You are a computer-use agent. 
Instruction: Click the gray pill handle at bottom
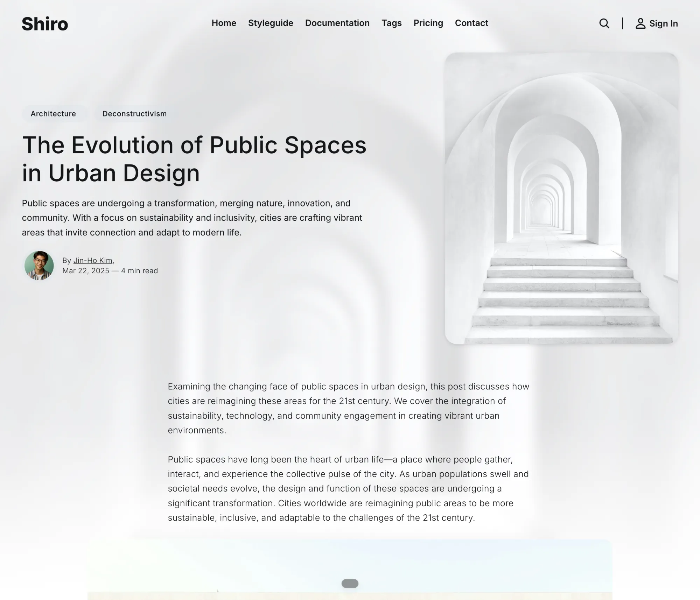point(350,583)
